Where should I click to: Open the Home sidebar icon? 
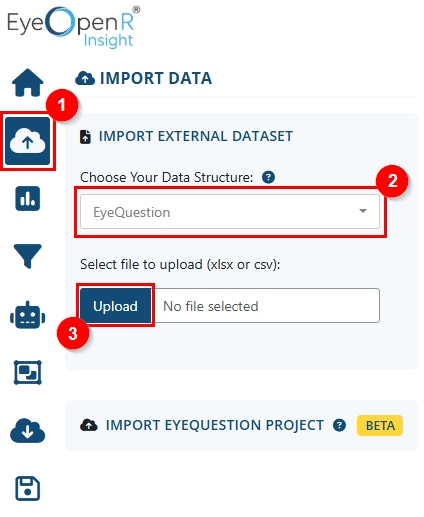pyautogui.click(x=28, y=83)
